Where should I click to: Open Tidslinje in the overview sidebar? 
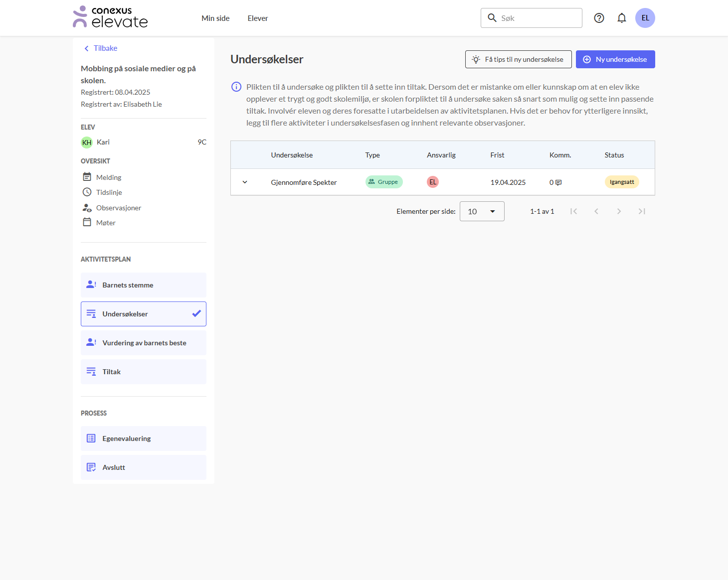109,192
